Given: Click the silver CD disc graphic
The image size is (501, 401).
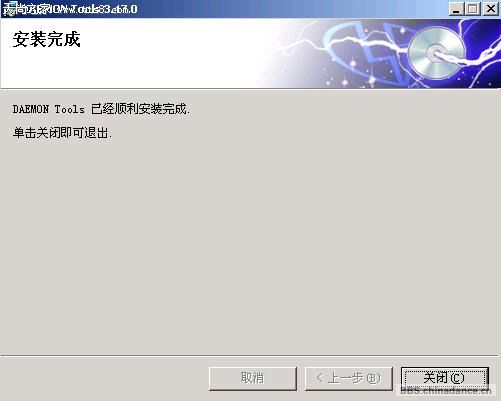Looking at the screenshot, I should click(437, 53).
